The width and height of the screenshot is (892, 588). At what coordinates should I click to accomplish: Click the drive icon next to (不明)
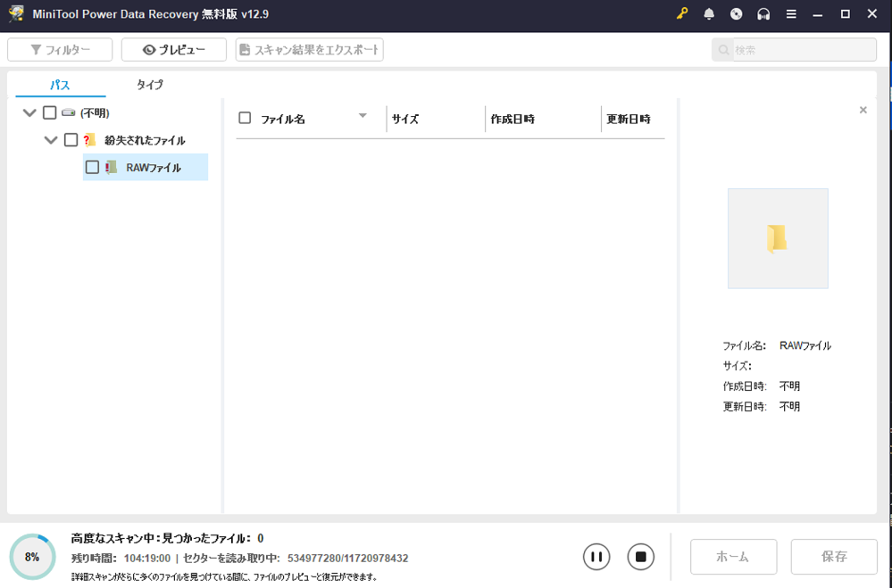pyautogui.click(x=68, y=112)
